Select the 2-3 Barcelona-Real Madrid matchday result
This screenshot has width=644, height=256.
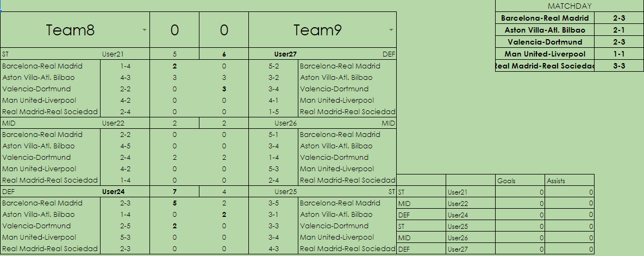click(x=618, y=18)
